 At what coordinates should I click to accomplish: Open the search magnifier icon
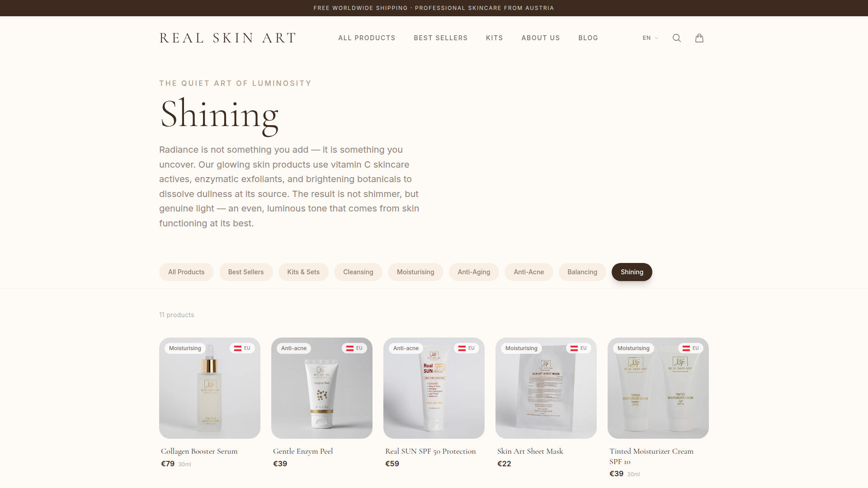point(676,38)
